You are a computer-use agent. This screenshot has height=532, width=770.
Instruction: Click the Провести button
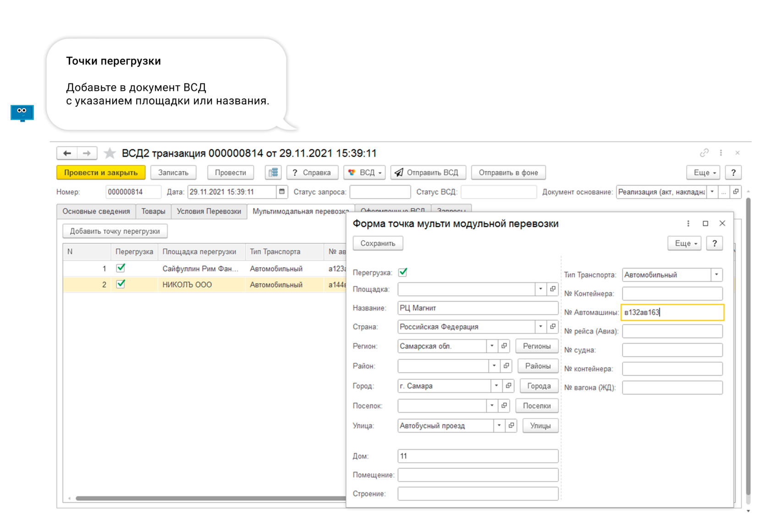pyautogui.click(x=231, y=172)
